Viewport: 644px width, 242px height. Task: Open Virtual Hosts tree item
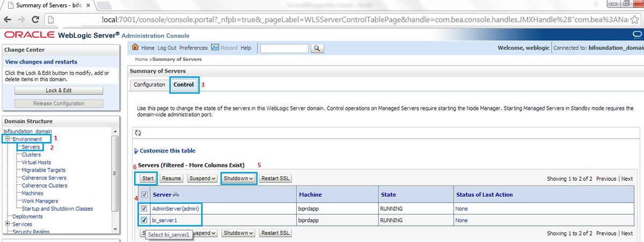pyautogui.click(x=36, y=162)
